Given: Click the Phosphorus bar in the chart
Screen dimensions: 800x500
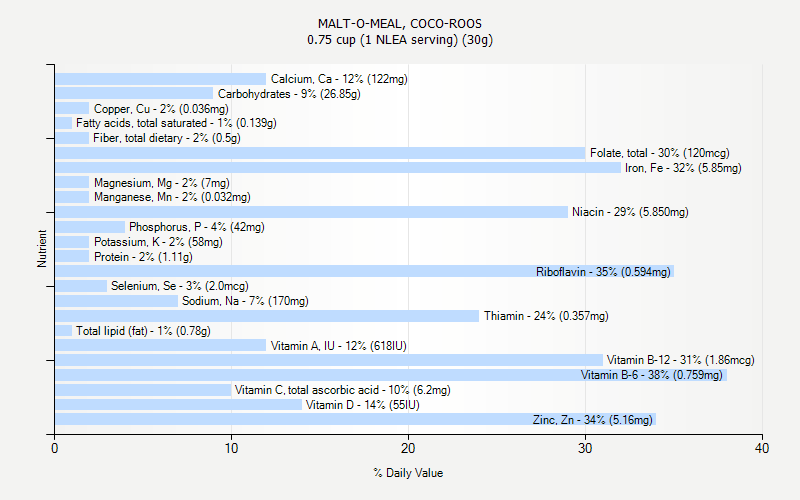Looking at the screenshot, I should 90,227.
